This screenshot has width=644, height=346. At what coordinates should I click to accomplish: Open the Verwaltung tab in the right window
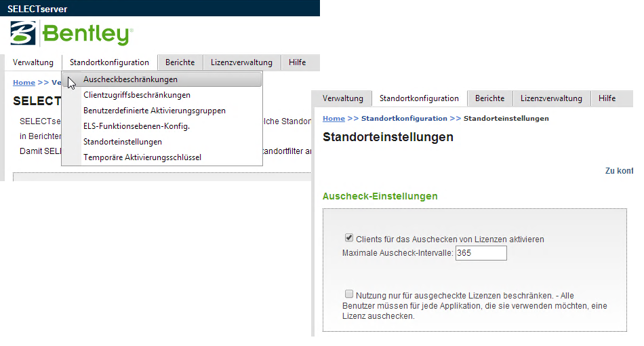[x=342, y=98]
